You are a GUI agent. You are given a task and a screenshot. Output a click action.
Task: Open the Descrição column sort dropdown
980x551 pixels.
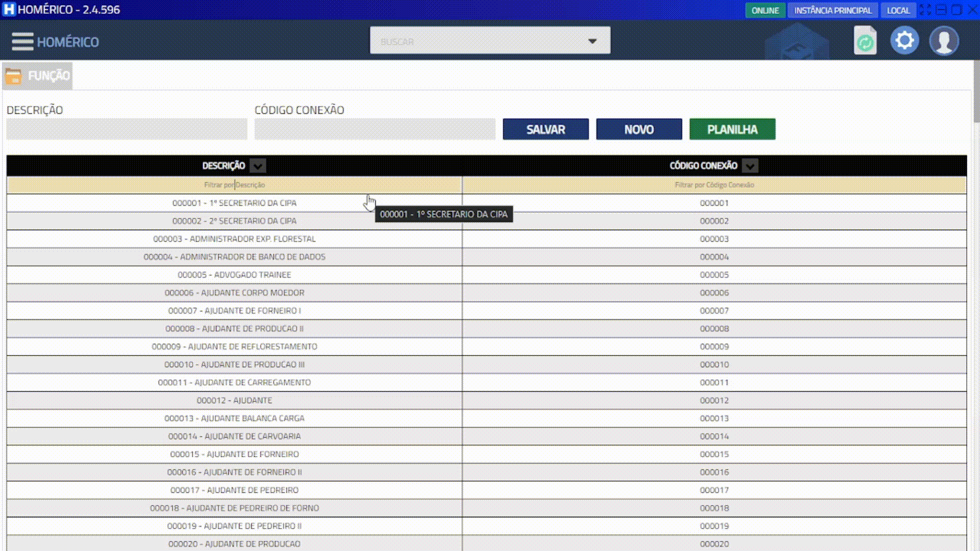click(258, 166)
